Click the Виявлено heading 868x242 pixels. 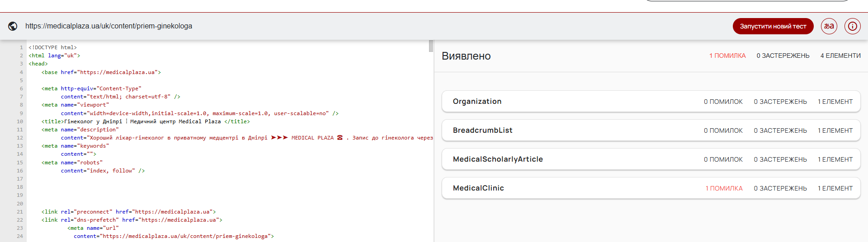pyautogui.click(x=466, y=56)
